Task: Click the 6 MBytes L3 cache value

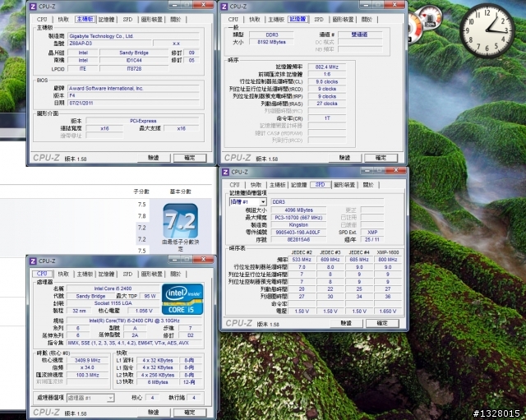Action: [x=158, y=382]
